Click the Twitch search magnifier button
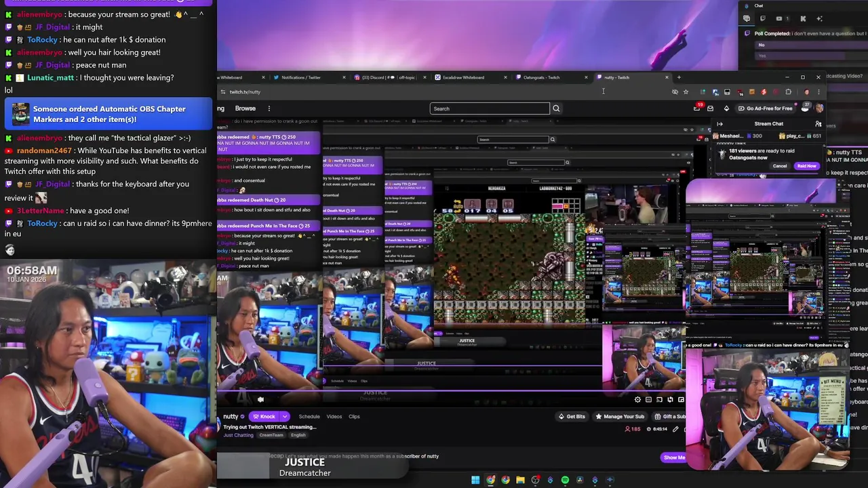Viewport: 868px width, 488px height. click(556, 108)
